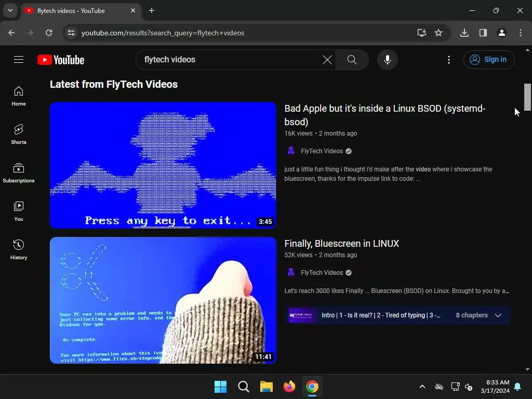Go to Home in the sidebar
This screenshot has width=532, height=399.
19,96
